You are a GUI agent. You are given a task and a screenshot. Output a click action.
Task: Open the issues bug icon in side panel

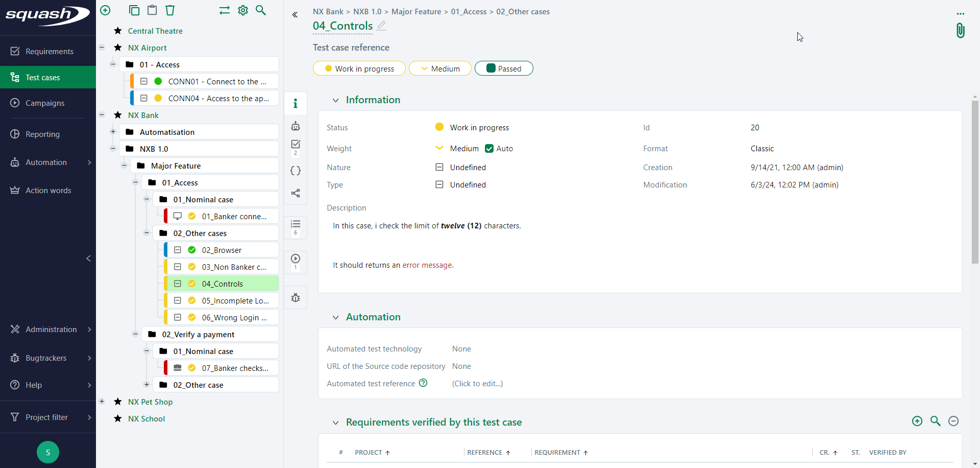[x=296, y=298]
